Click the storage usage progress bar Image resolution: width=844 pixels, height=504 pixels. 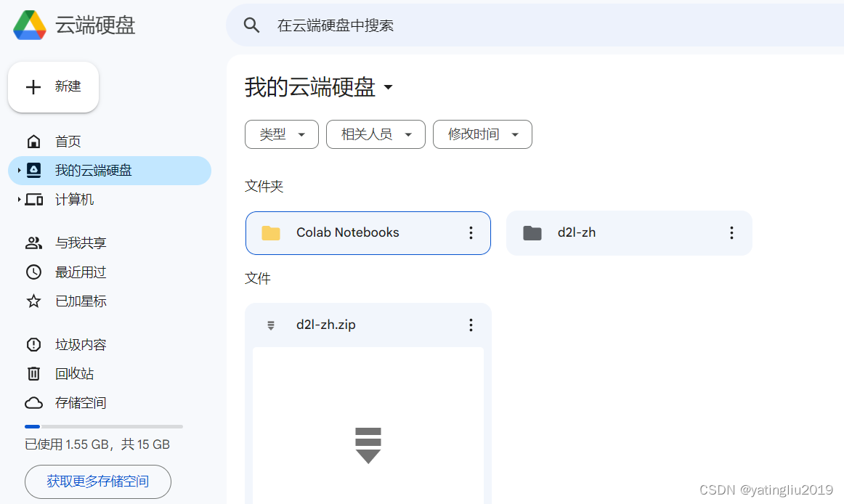(x=104, y=426)
